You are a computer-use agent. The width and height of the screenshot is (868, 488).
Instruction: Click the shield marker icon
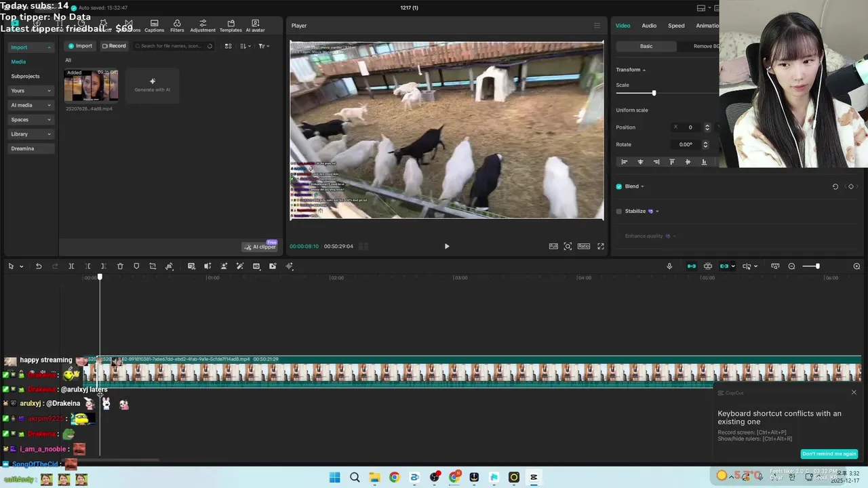(136, 266)
